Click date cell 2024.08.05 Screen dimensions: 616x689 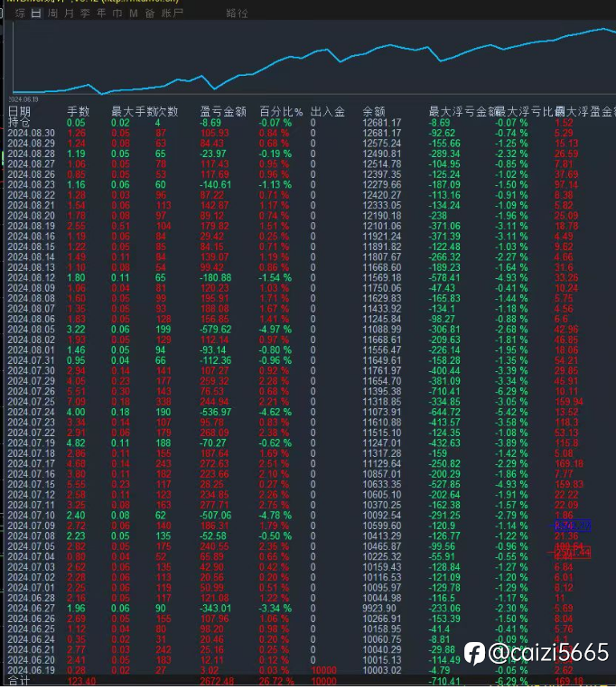point(32,329)
